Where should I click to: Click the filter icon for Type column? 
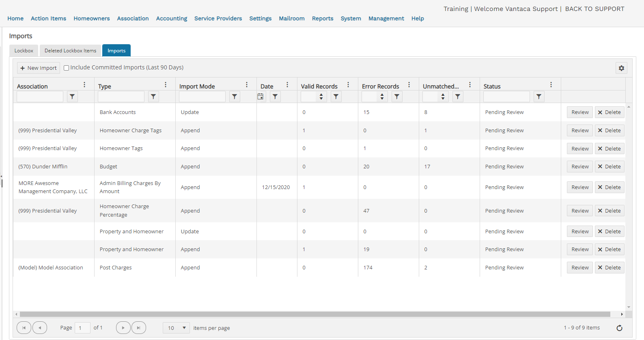[153, 97]
